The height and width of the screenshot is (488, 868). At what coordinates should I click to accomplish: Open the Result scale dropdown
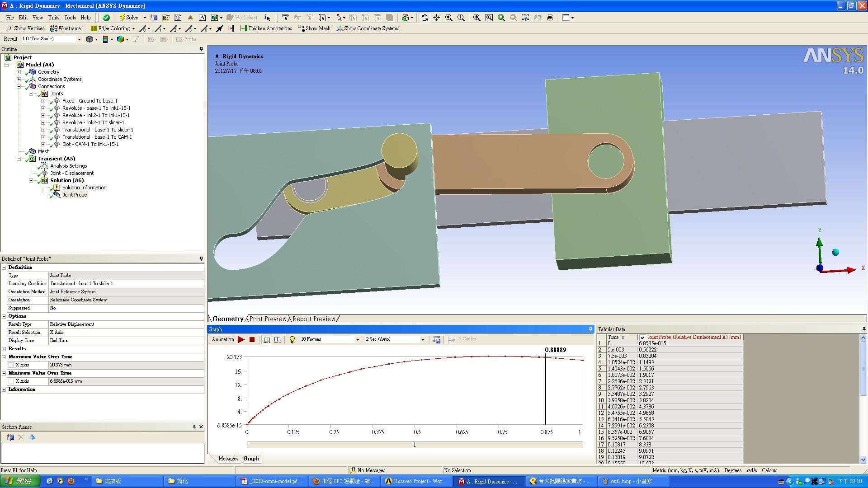[79, 39]
